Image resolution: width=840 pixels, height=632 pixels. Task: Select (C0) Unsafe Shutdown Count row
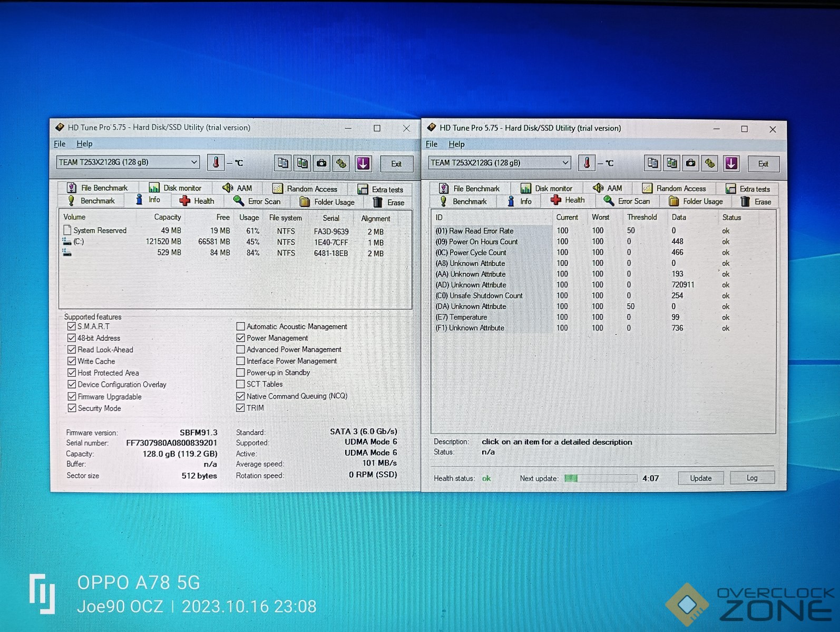click(603, 295)
